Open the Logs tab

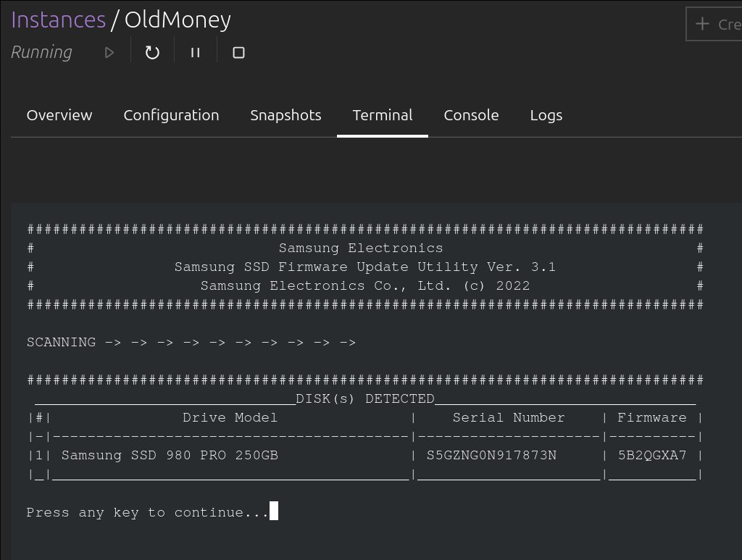pyautogui.click(x=546, y=115)
